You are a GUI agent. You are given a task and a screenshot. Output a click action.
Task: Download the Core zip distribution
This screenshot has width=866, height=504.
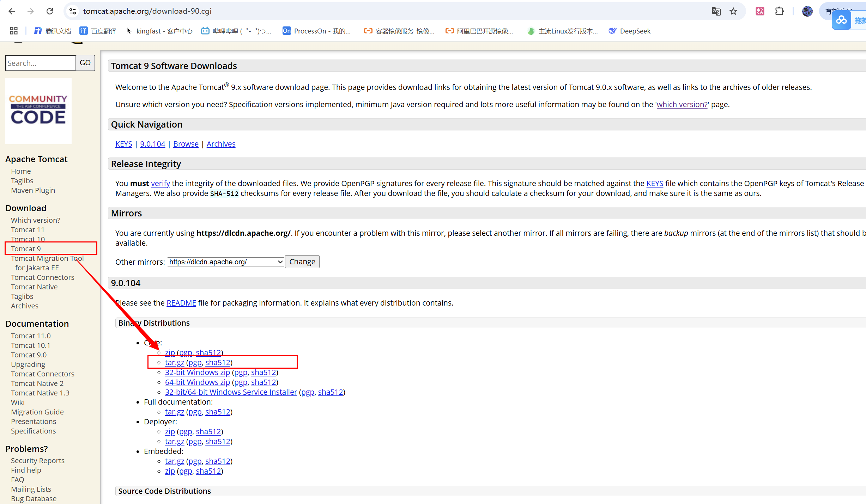170,352
